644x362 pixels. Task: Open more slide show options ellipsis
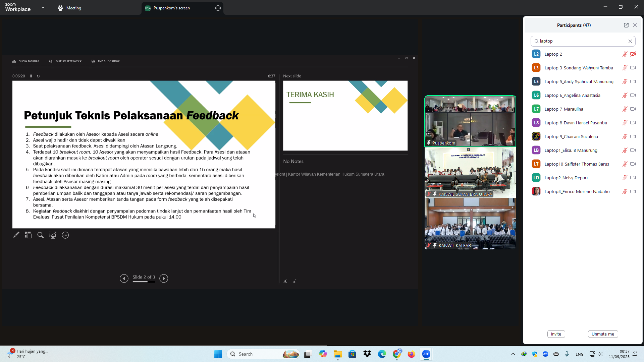(x=65, y=235)
